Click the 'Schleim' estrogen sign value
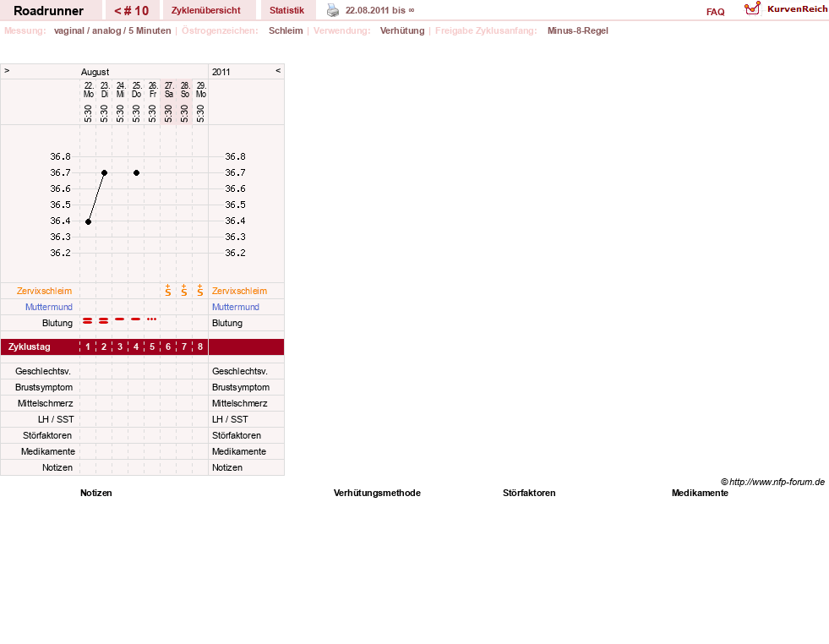Image resolution: width=829 pixels, height=644 pixels. click(286, 30)
